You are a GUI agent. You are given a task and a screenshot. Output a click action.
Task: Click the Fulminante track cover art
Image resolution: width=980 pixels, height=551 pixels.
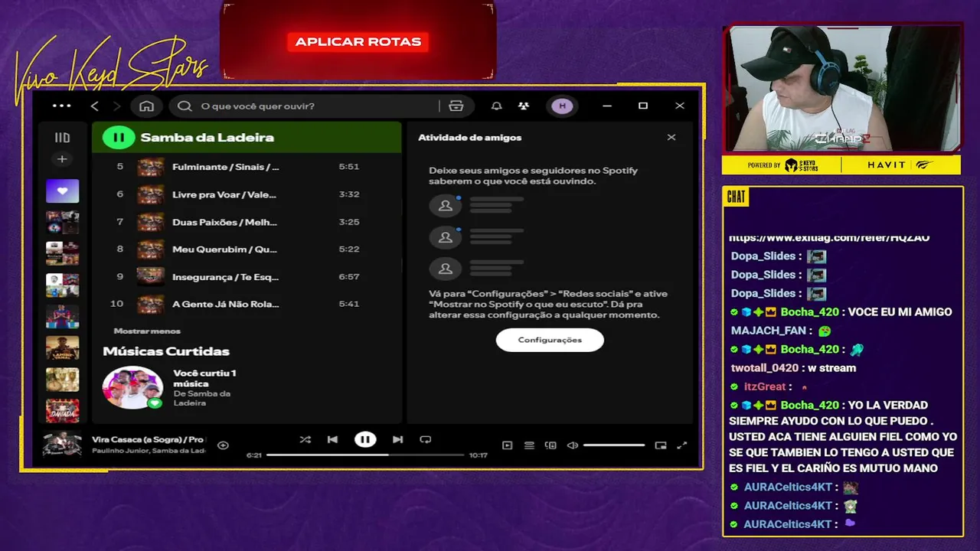point(150,167)
